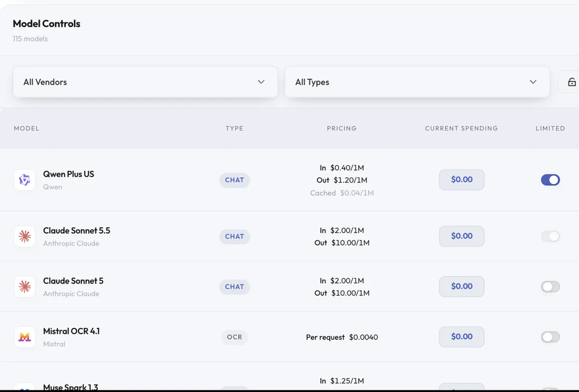579x392 pixels.
Task: Toggle Limited switch for Claude Sonnet 5.5
Action: [550, 236]
